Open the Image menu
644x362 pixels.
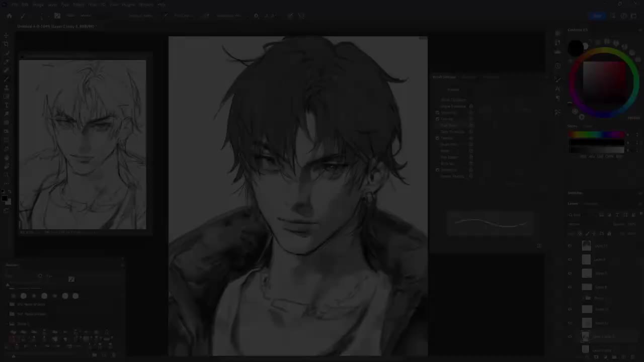(x=38, y=5)
